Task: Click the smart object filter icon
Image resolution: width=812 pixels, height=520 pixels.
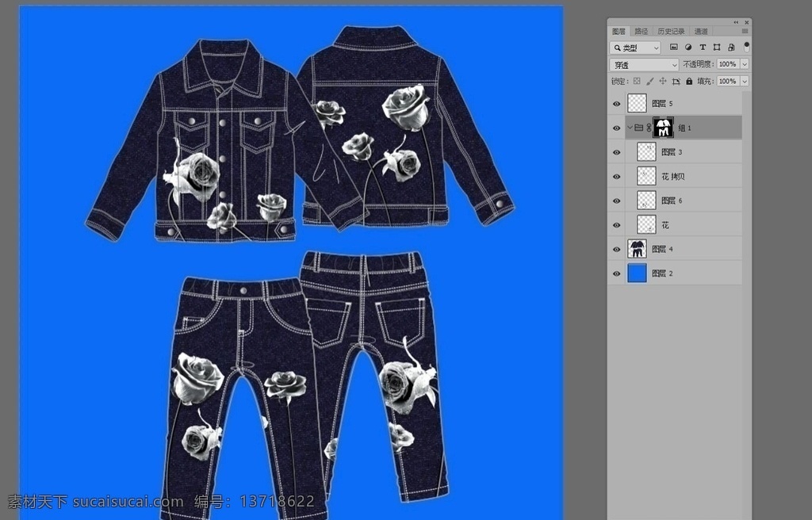Action: tap(731, 47)
